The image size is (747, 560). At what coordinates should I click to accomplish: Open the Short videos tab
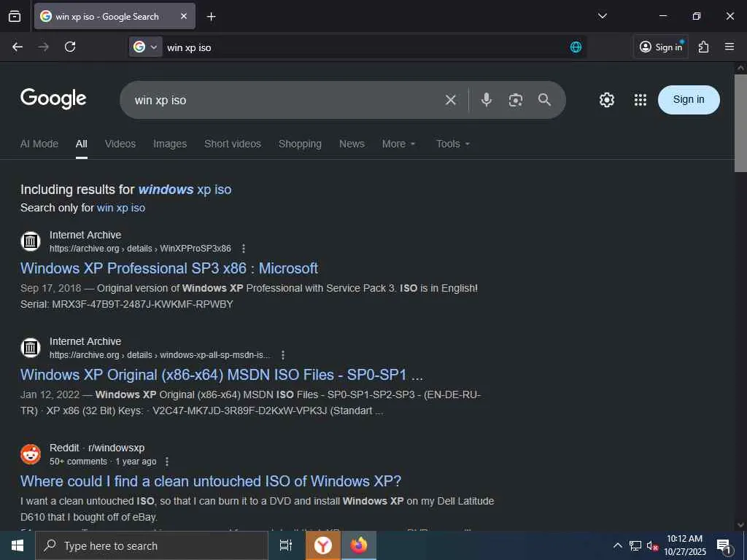[x=233, y=144]
